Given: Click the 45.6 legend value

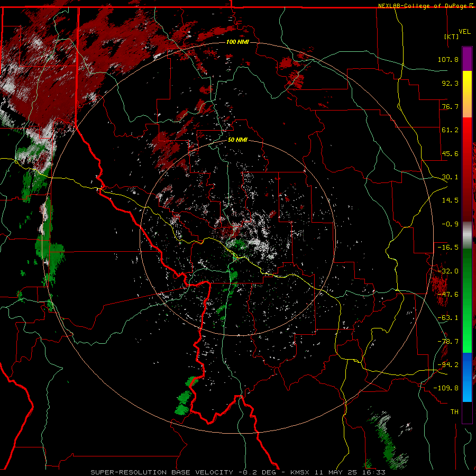Looking at the screenshot, I should point(450,153).
